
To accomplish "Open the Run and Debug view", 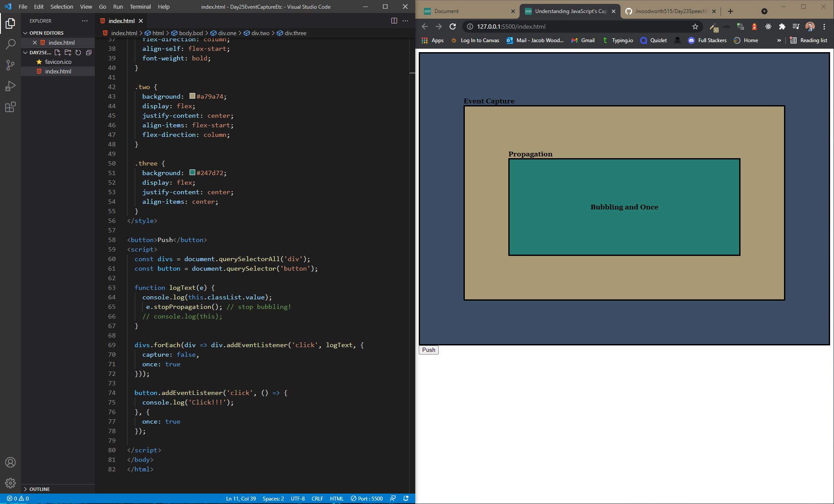I will coord(10,86).
